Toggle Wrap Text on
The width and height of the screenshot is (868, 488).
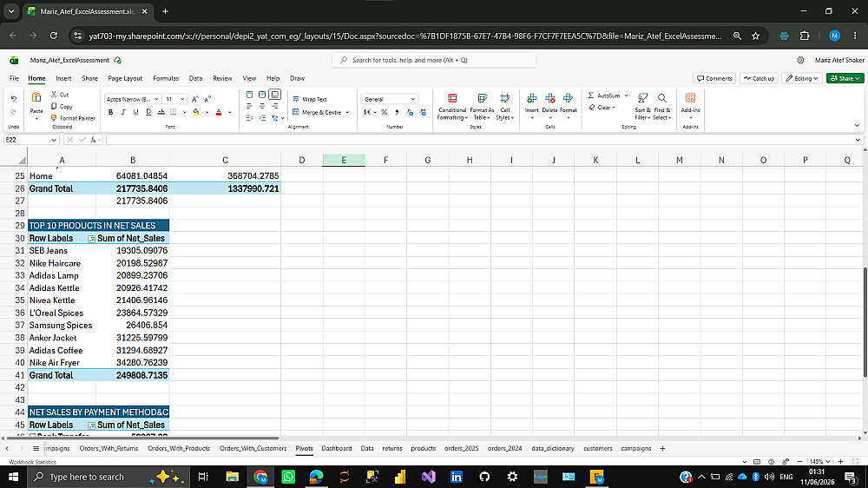tap(310, 99)
